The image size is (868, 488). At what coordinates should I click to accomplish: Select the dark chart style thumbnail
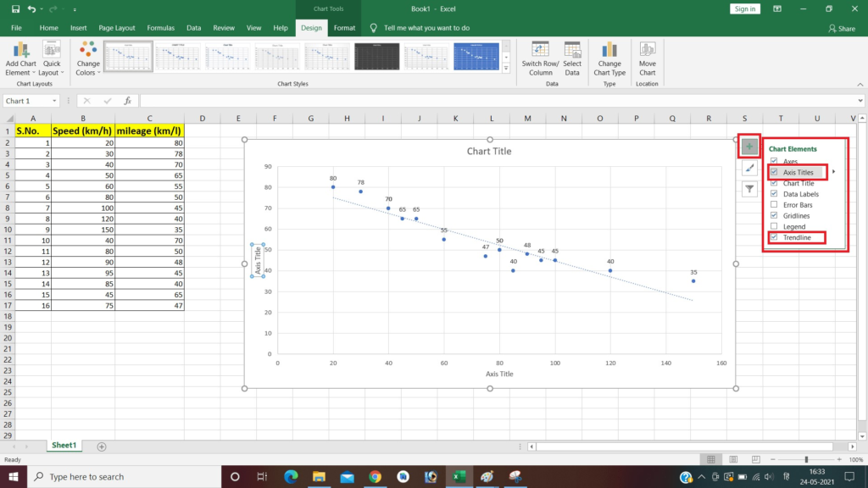point(376,56)
